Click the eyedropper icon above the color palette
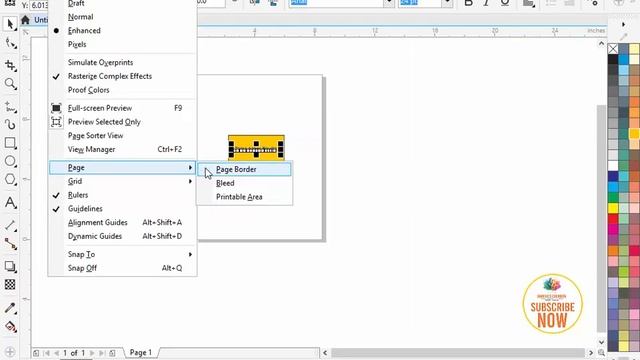Viewport: 640px width, 360px height. [623, 37]
